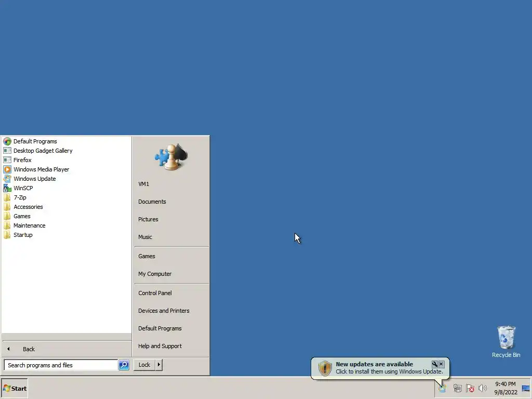The width and height of the screenshot is (532, 399).
Task: Click the 7-Zip folder icon
Action: 7,197
